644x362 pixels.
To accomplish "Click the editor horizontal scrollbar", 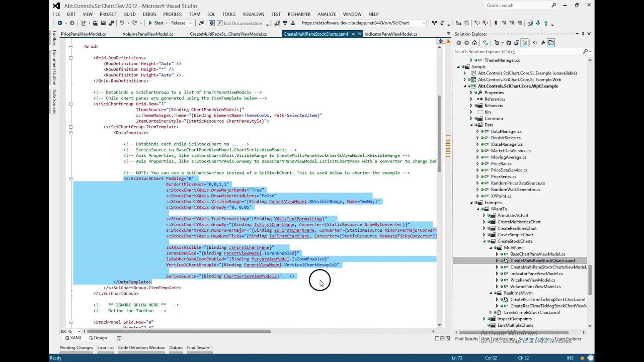I will tap(180, 331).
